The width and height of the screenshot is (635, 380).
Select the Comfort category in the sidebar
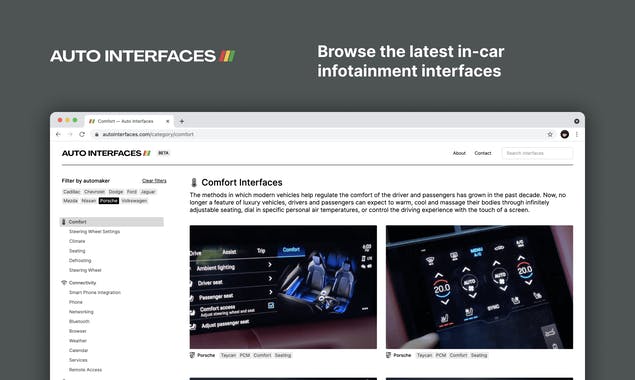click(111, 222)
